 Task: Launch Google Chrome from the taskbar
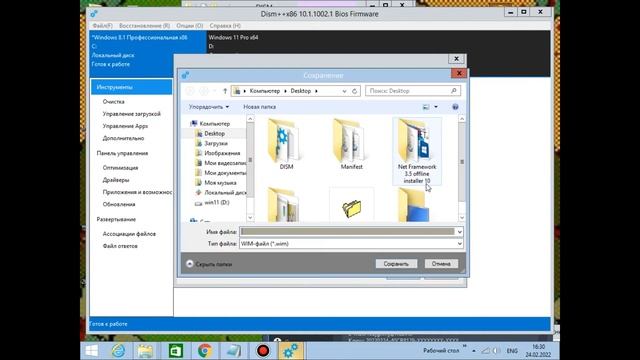click(205, 351)
